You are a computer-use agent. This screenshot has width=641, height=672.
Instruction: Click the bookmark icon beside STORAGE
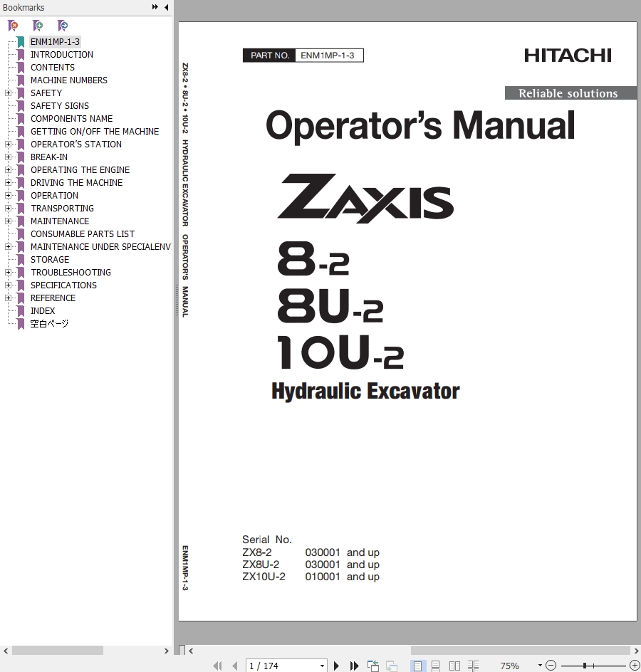pos(21,260)
